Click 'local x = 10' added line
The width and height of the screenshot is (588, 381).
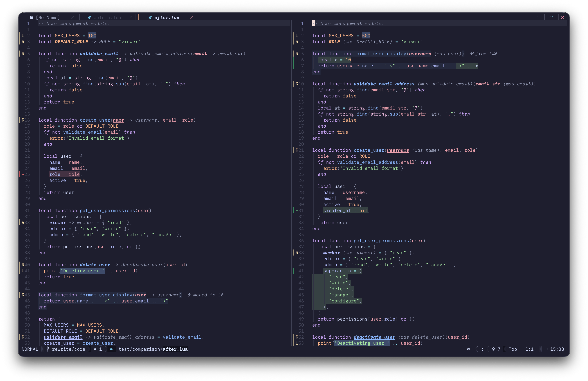(334, 60)
